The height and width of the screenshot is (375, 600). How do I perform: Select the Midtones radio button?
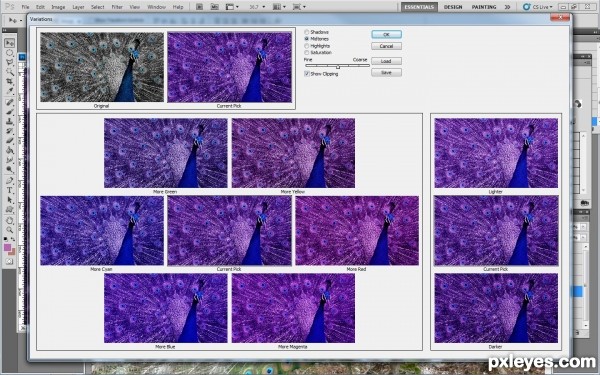pyautogui.click(x=307, y=39)
